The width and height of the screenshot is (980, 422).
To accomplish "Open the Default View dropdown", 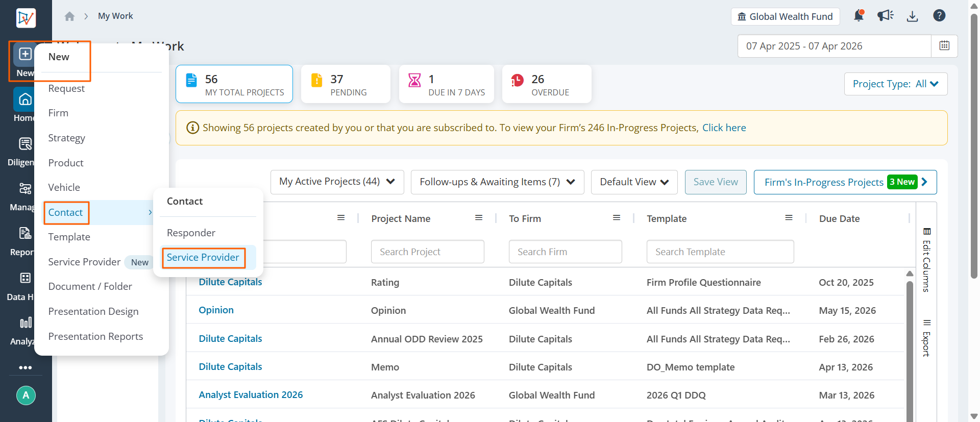I will pyautogui.click(x=634, y=182).
